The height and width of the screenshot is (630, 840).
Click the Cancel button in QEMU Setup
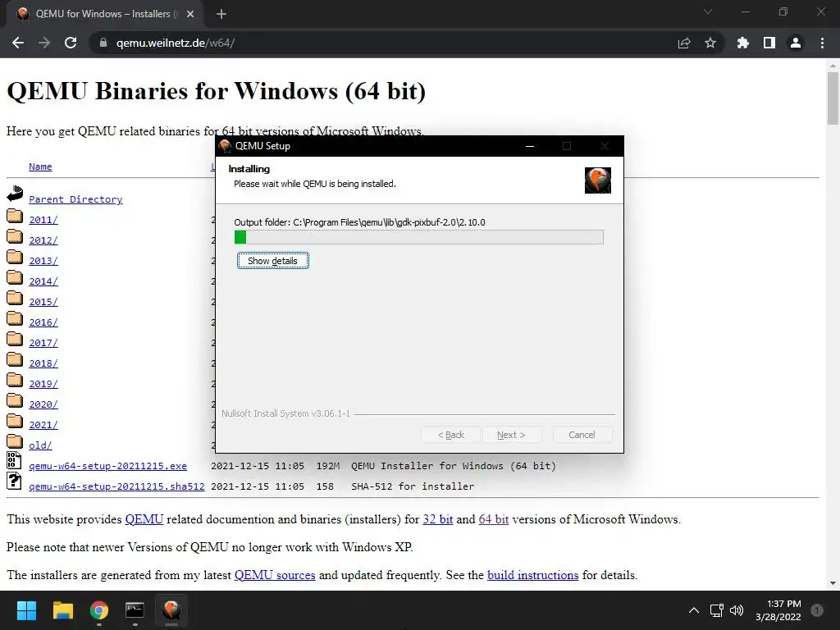(582, 435)
